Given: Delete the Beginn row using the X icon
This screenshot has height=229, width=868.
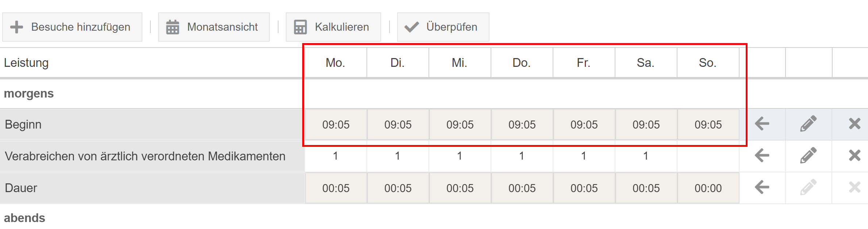Looking at the screenshot, I should click(x=854, y=124).
